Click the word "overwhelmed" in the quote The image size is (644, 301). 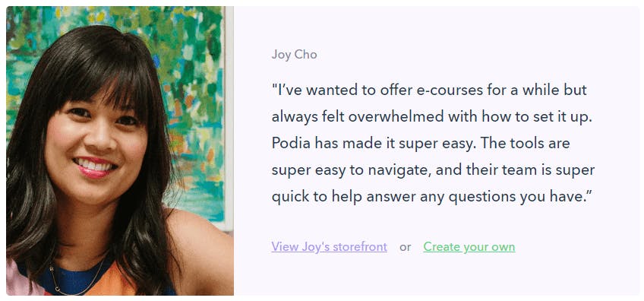click(396, 117)
